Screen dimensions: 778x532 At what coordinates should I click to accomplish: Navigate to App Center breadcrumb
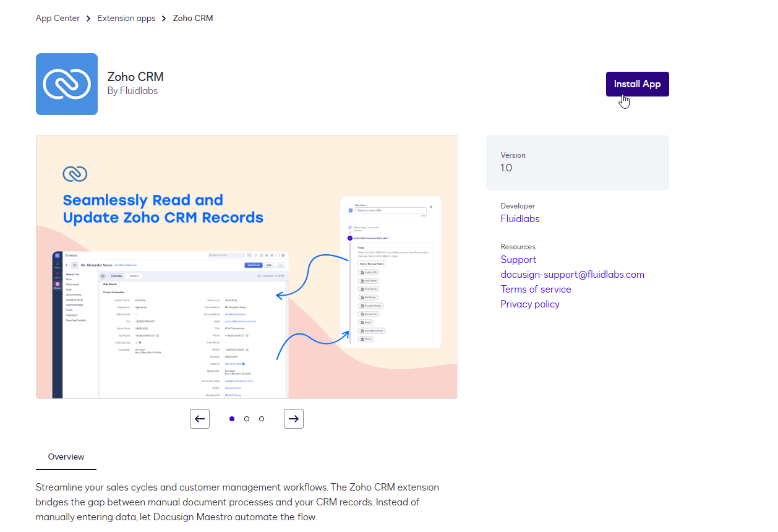pyautogui.click(x=58, y=19)
